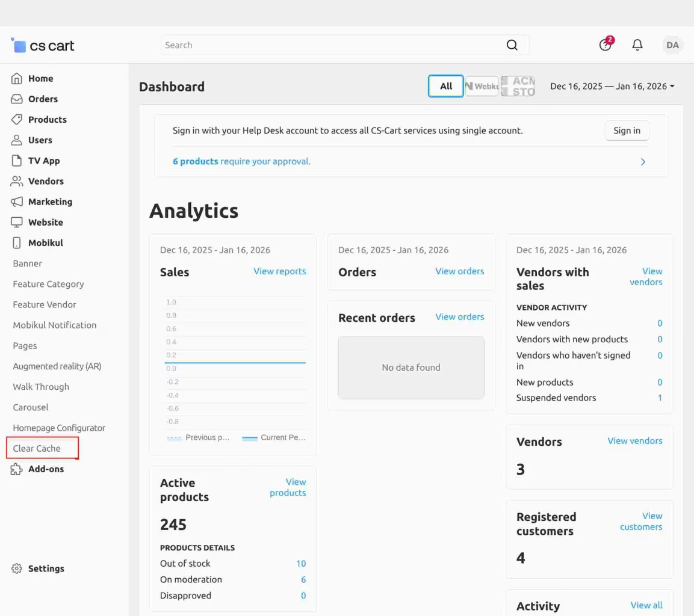Open notifications bell icon
The image size is (694, 616).
click(637, 45)
